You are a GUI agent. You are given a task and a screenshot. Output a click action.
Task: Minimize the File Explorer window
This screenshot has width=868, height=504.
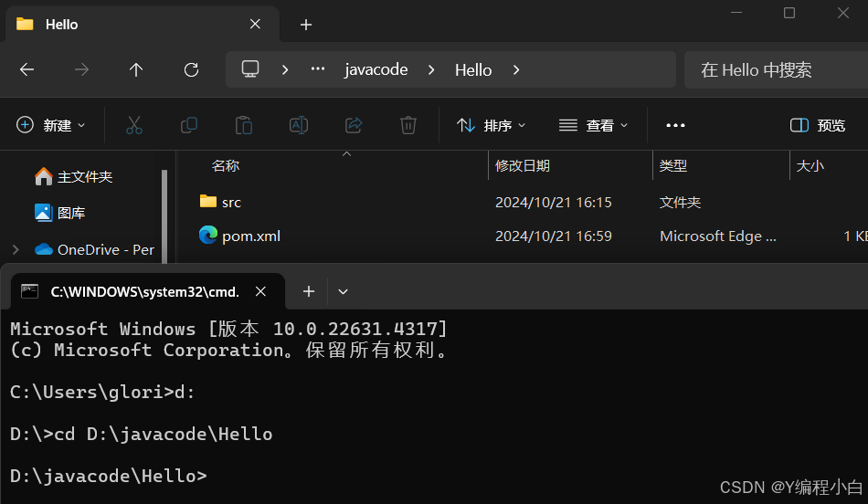(x=736, y=13)
